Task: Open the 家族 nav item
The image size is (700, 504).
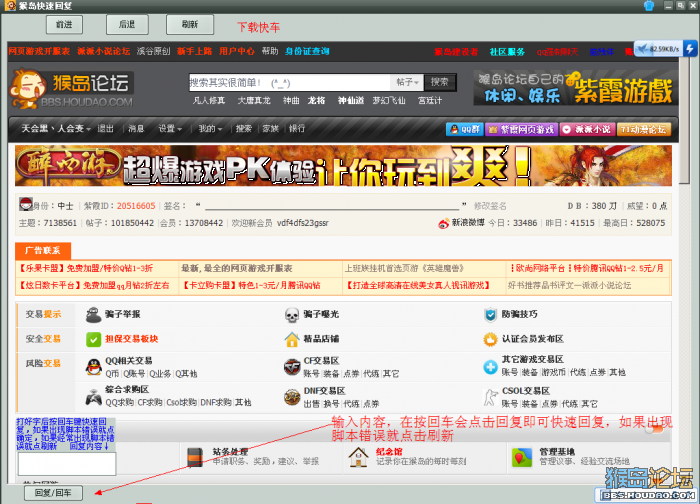Action: 271,129
